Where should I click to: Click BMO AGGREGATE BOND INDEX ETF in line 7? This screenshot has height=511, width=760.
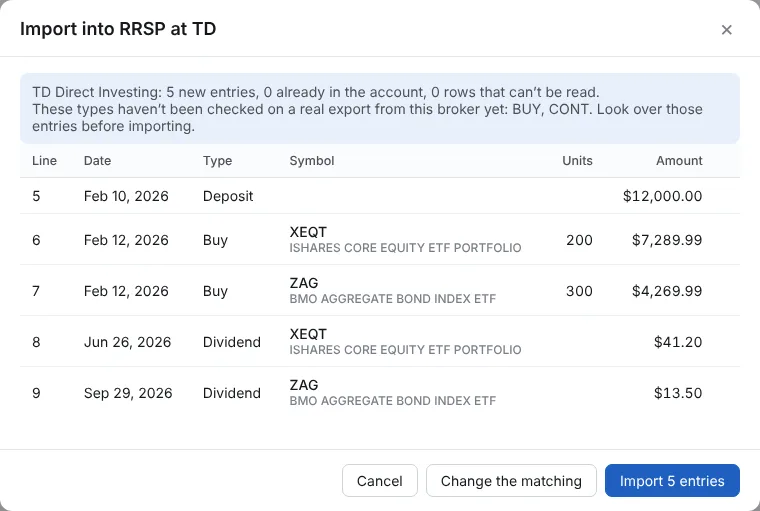tap(393, 299)
